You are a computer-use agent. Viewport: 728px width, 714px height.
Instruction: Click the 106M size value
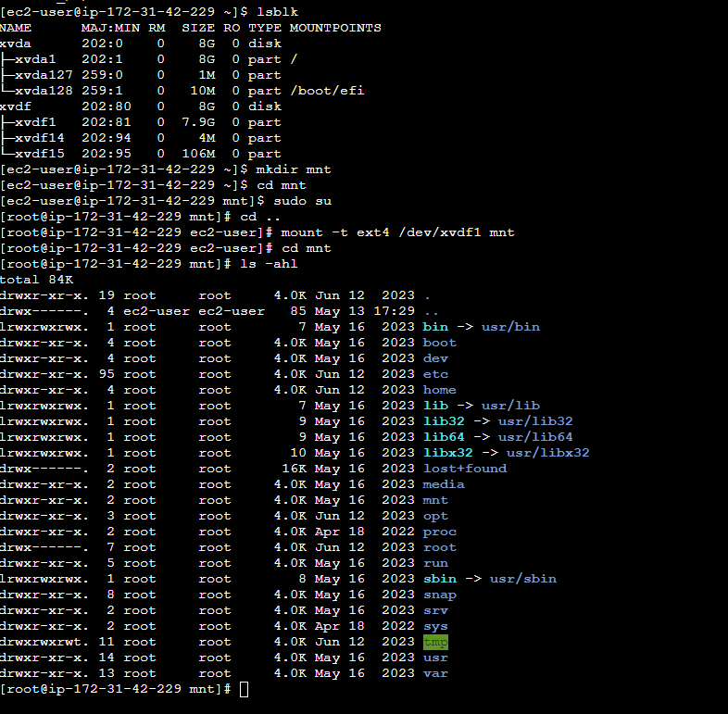(198, 154)
